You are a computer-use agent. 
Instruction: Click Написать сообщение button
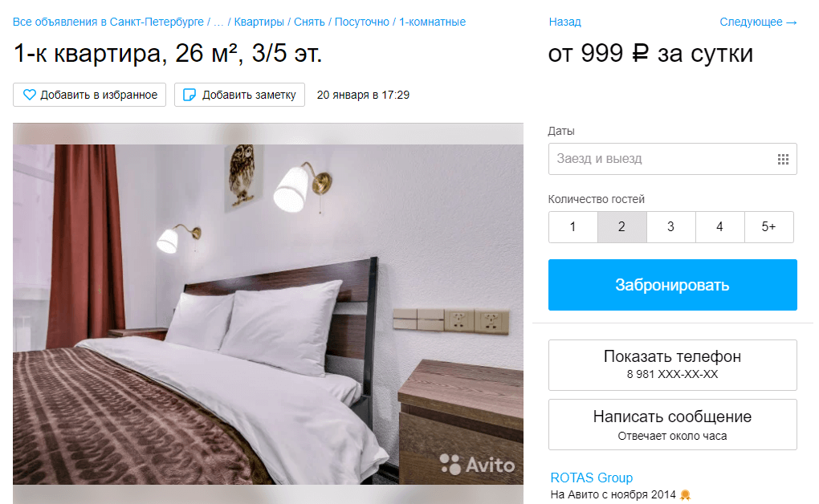click(x=672, y=424)
